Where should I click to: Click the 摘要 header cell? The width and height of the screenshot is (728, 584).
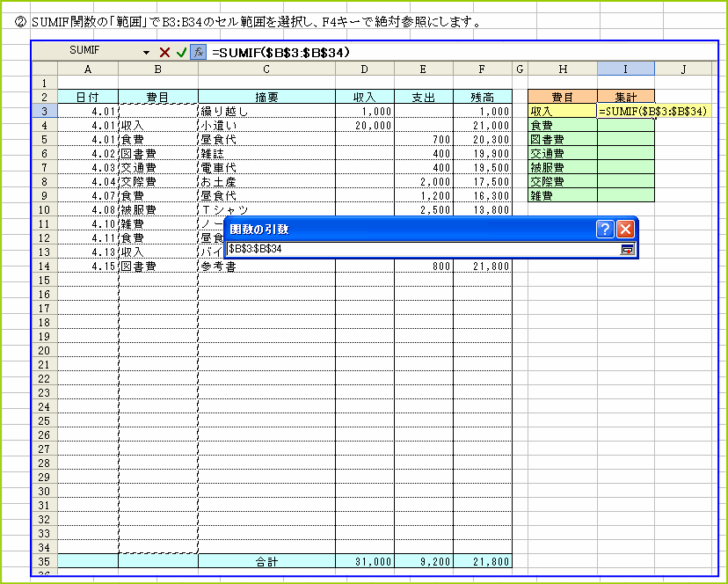click(x=266, y=97)
